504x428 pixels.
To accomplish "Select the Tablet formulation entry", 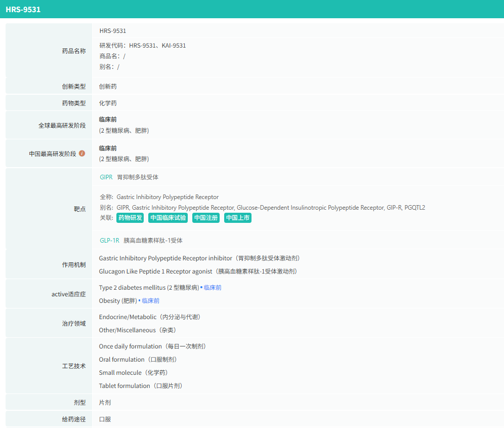I will (141, 386).
